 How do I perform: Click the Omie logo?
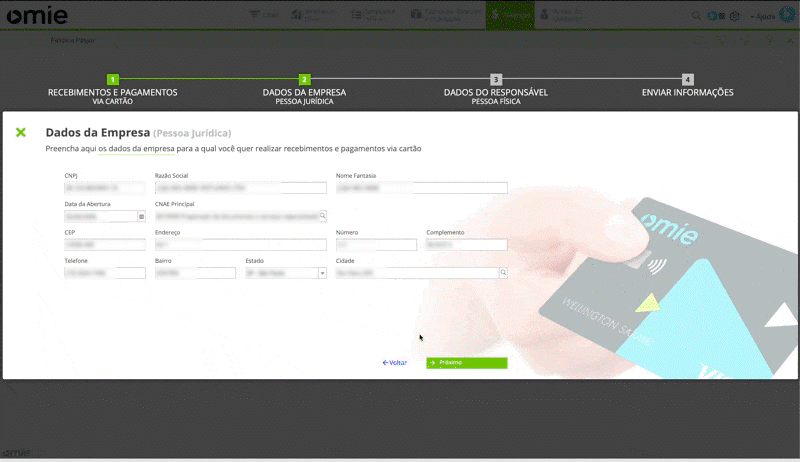(x=37, y=15)
